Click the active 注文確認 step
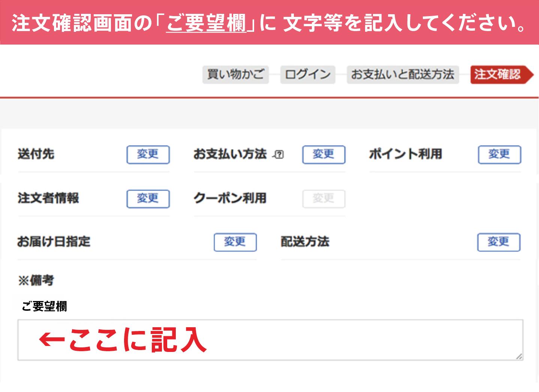539x392 pixels. tap(498, 75)
